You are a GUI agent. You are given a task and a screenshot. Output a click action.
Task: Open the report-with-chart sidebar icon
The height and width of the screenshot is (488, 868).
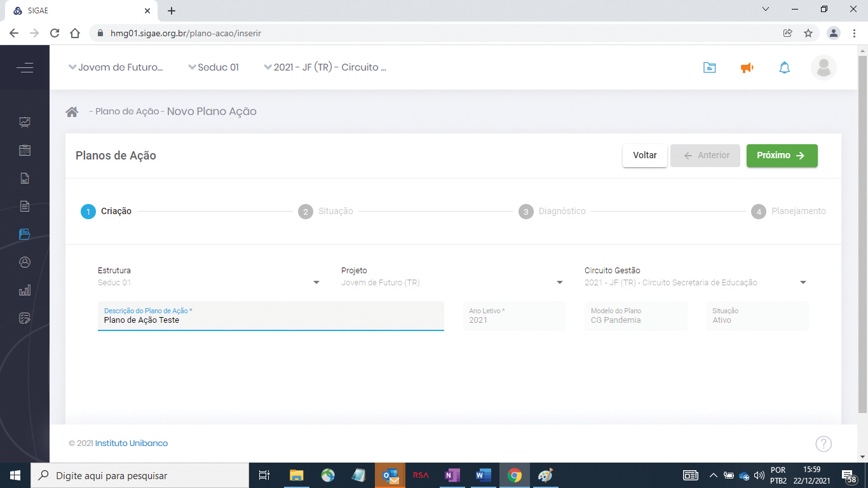coord(25,179)
